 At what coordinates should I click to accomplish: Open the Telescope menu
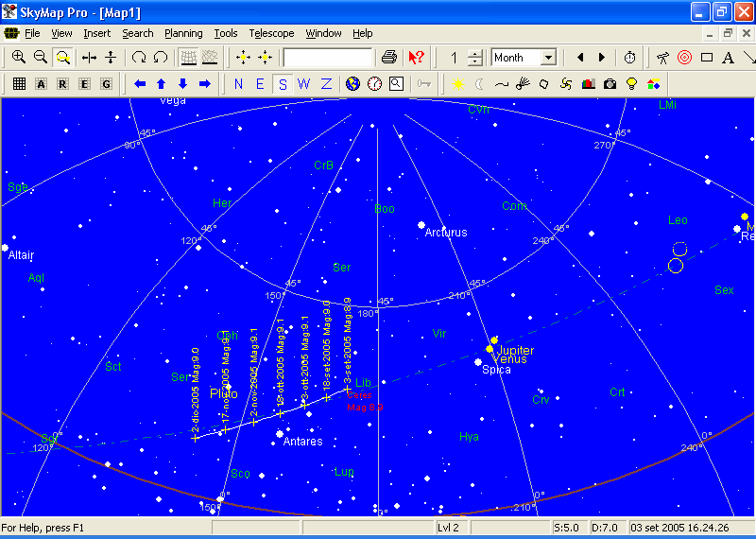pyautogui.click(x=271, y=33)
